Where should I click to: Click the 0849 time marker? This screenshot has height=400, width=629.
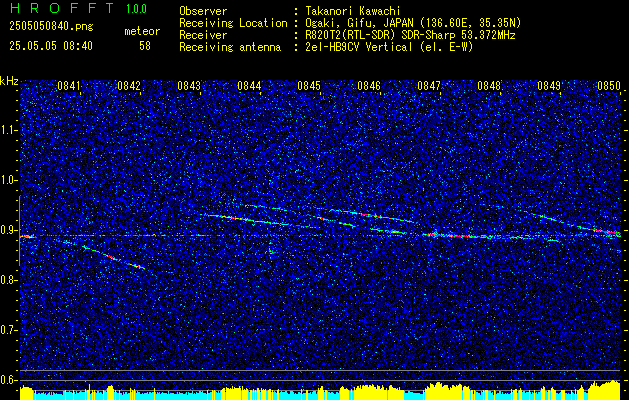(549, 86)
